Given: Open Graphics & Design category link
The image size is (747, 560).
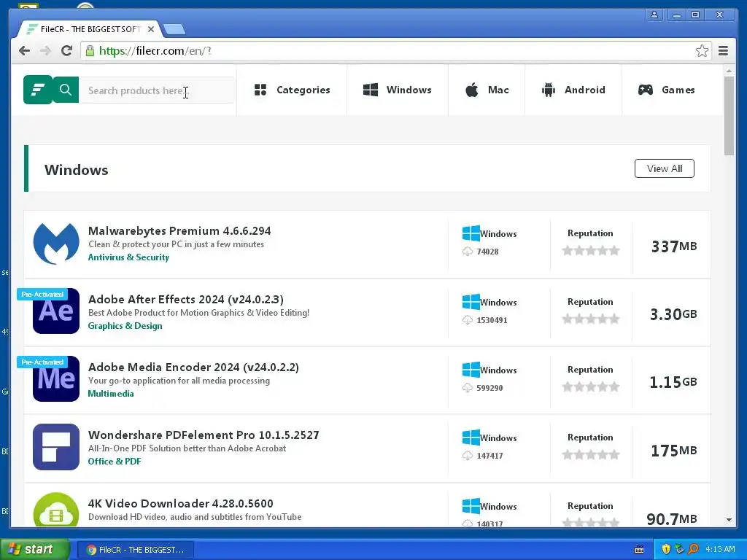Looking at the screenshot, I should tap(125, 326).
